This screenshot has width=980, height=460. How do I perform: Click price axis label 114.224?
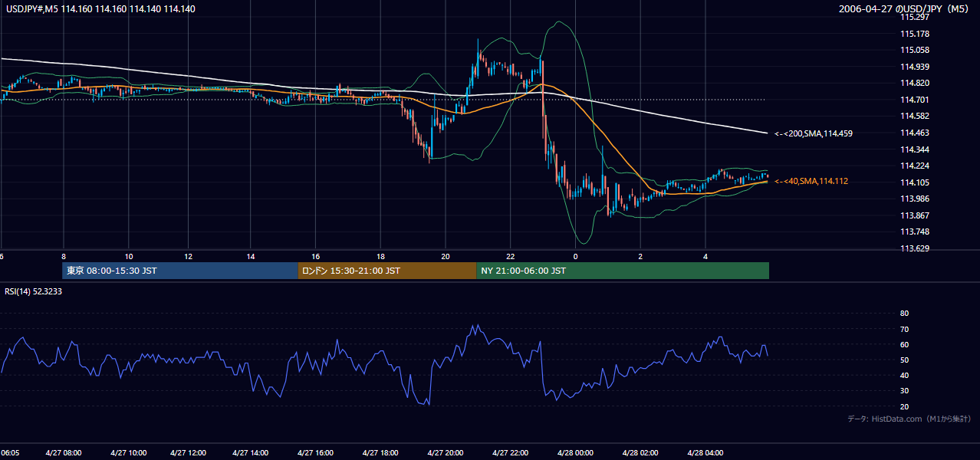click(x=914, y=166)
